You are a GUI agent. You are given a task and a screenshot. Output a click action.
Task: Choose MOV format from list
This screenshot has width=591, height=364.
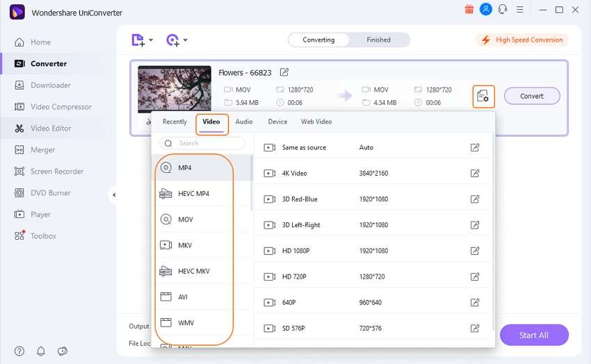(202, 220)
